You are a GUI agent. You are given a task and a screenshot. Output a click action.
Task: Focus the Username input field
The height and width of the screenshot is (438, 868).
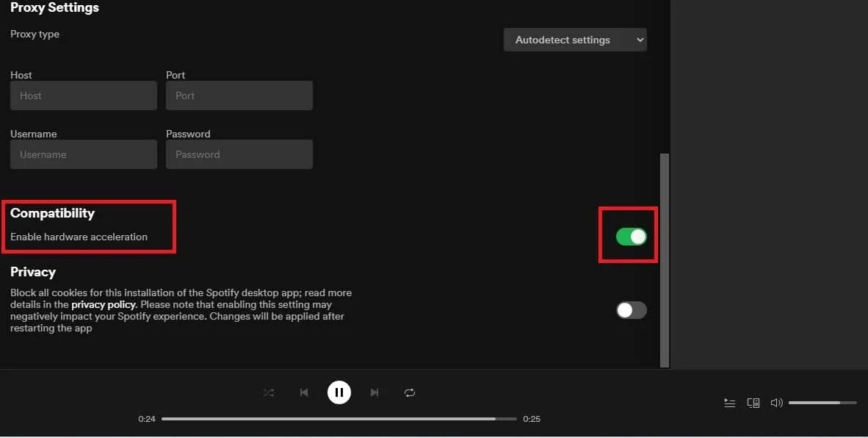click(x=84, y=154)
